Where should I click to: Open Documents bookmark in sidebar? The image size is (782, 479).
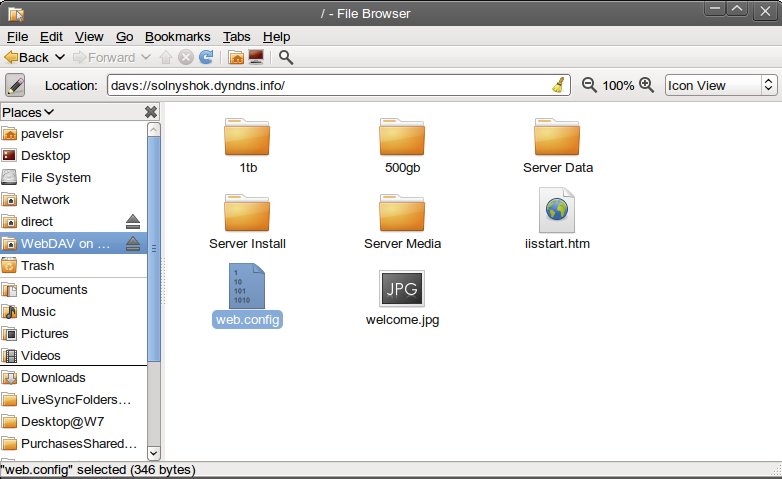coord(73,289)
